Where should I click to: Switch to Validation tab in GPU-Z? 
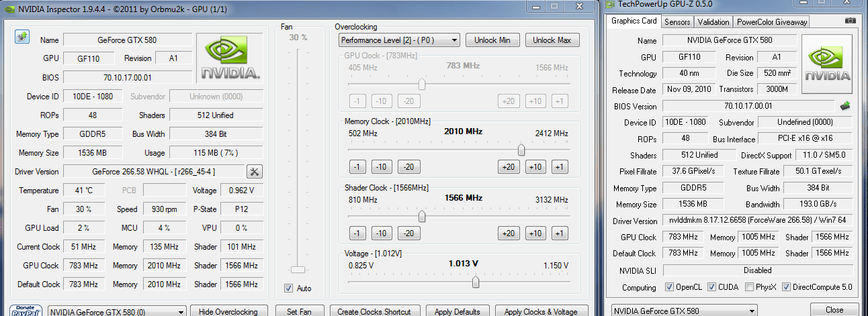click(713, 22)
